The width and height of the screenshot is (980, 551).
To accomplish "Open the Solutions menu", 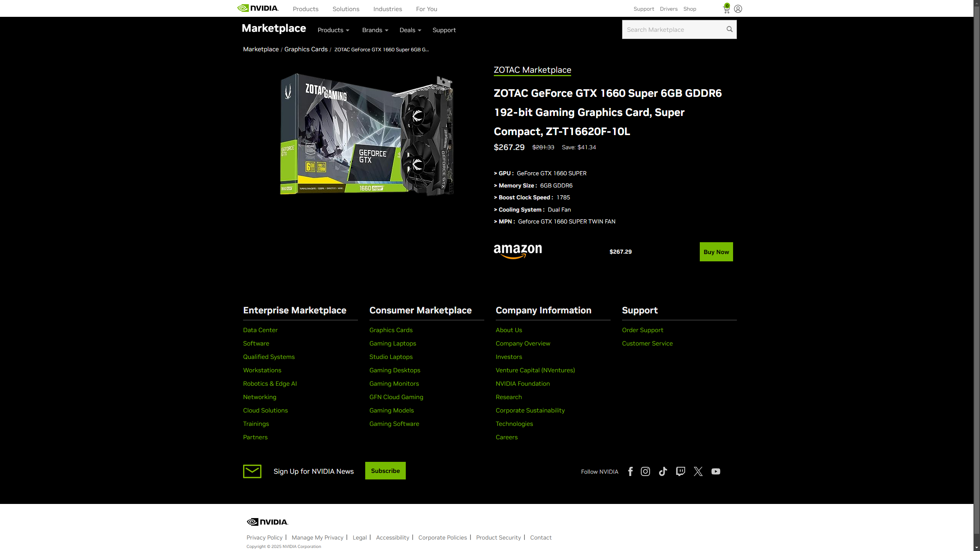I will (346, 9).
